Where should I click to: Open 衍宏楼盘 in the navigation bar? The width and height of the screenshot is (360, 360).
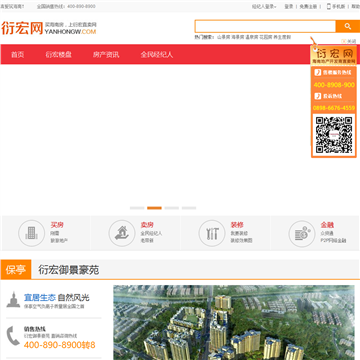(59, 55)
